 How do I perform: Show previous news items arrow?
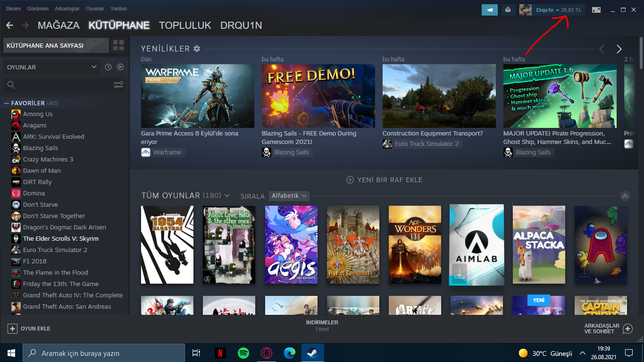coord(602,49)
